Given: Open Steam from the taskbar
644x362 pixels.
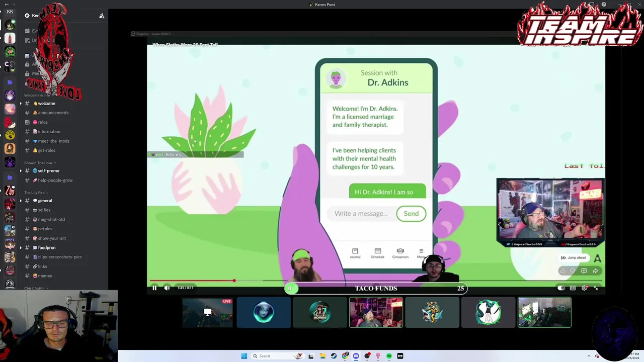Looking at the screenshot, I should [334, 356].
